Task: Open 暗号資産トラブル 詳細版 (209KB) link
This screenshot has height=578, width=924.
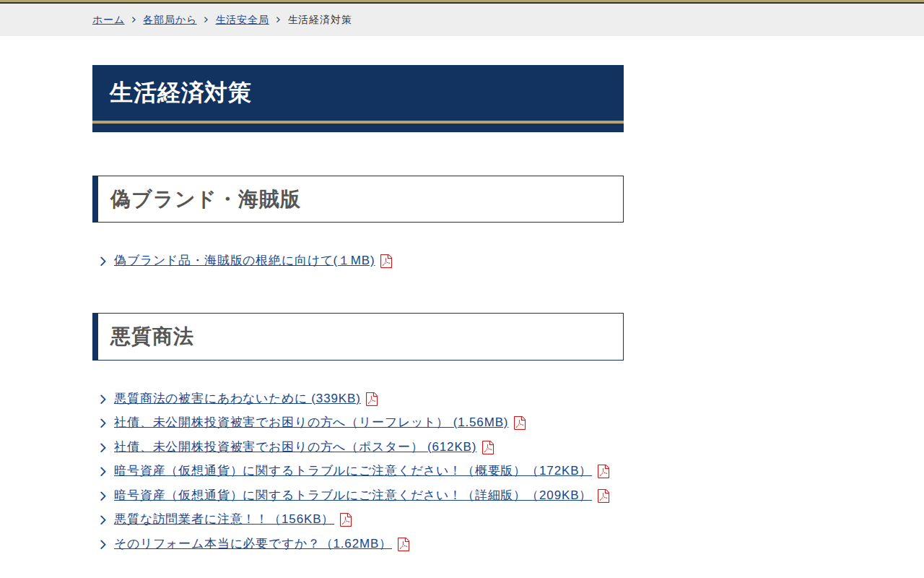Action: pos(353,496)
